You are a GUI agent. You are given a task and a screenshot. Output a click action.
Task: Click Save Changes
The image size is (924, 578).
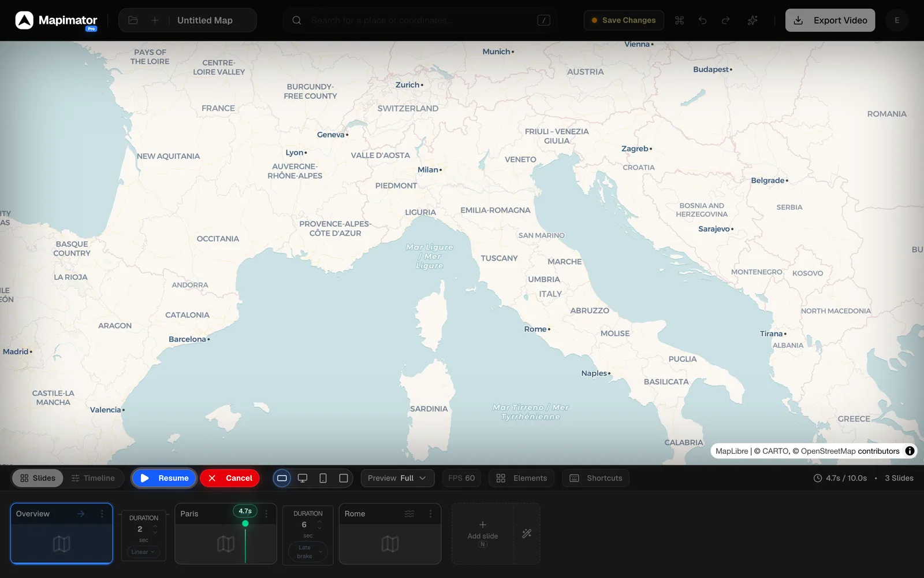tap(624, 20)
